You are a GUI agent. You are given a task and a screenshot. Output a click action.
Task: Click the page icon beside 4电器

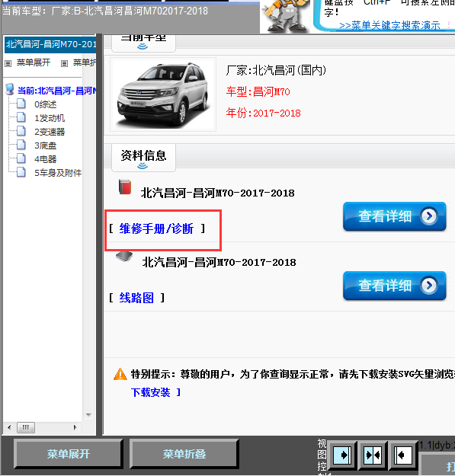(21, 158)
